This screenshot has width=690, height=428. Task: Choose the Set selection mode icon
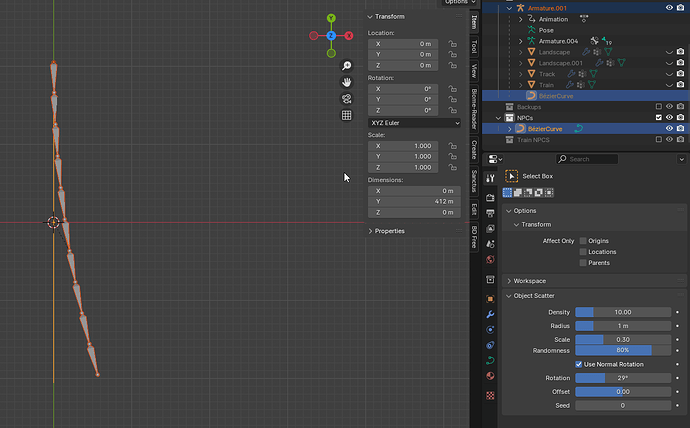click(507, 193)
